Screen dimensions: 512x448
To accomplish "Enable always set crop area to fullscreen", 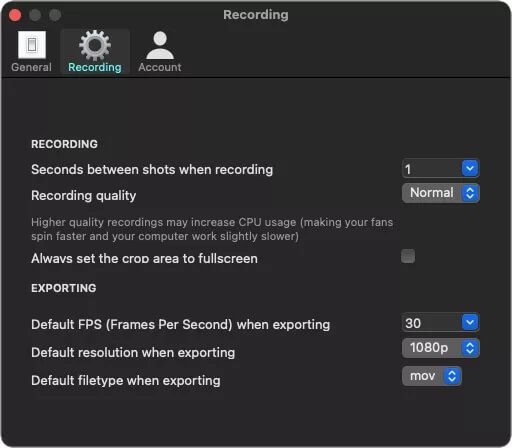I will tap(408, 256).
